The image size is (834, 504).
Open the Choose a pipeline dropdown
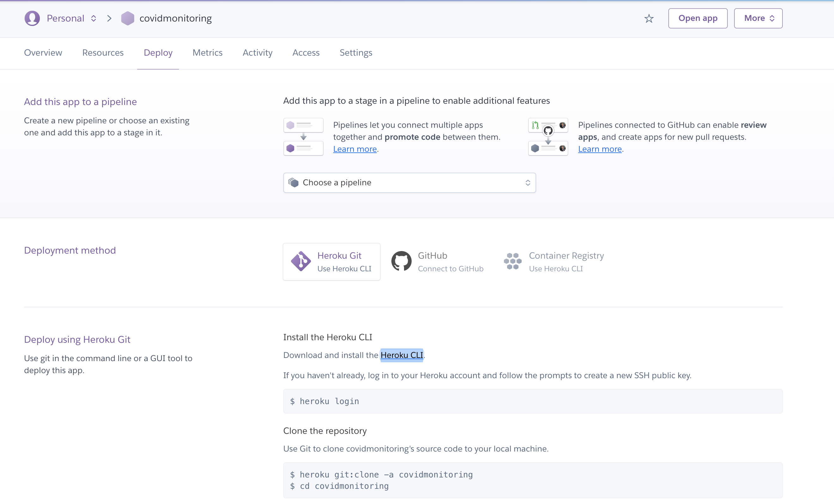pyautogui.click(x=409, y=182)
